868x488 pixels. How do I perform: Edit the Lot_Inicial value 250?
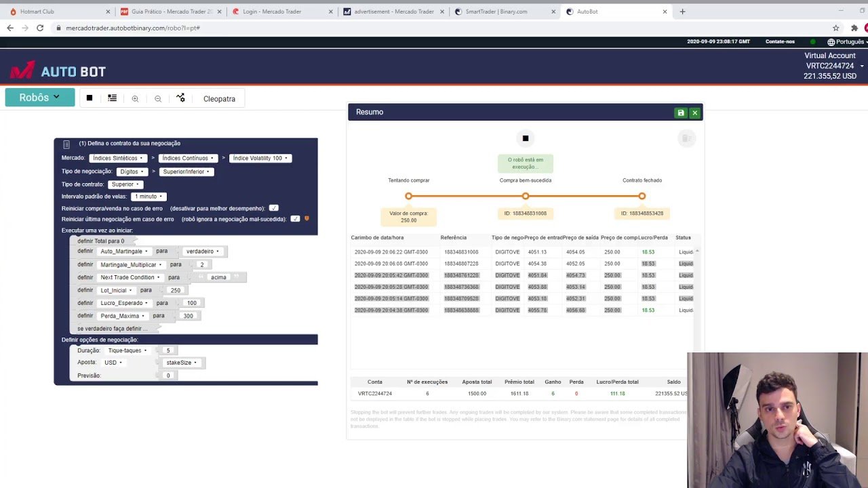[176, 290]
